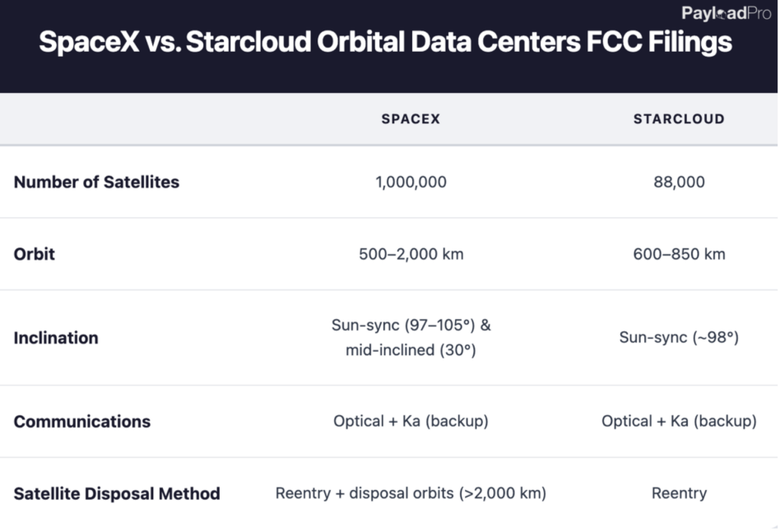Click Starcloud's Reentry disposal cell

tap(679, 493)
